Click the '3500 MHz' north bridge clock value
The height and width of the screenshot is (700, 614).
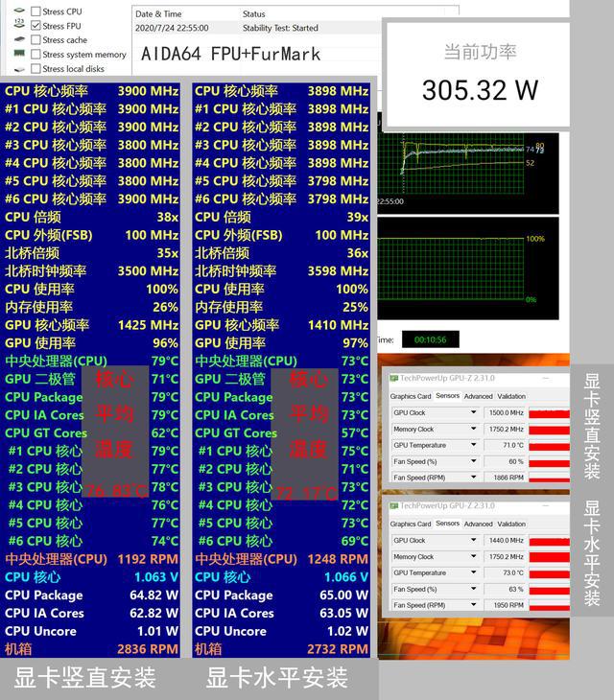click(148, 271)
